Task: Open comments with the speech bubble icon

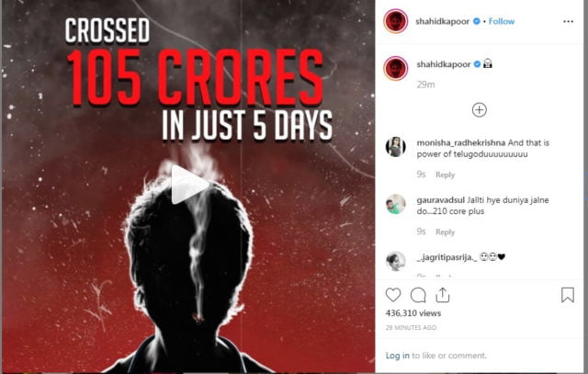Action: point(418,295)
